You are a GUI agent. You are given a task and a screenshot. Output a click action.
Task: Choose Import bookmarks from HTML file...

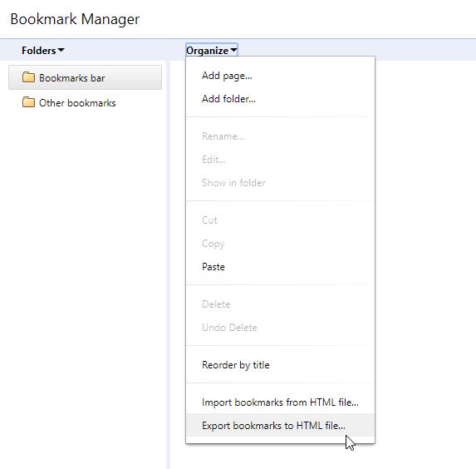pos(280,402)
